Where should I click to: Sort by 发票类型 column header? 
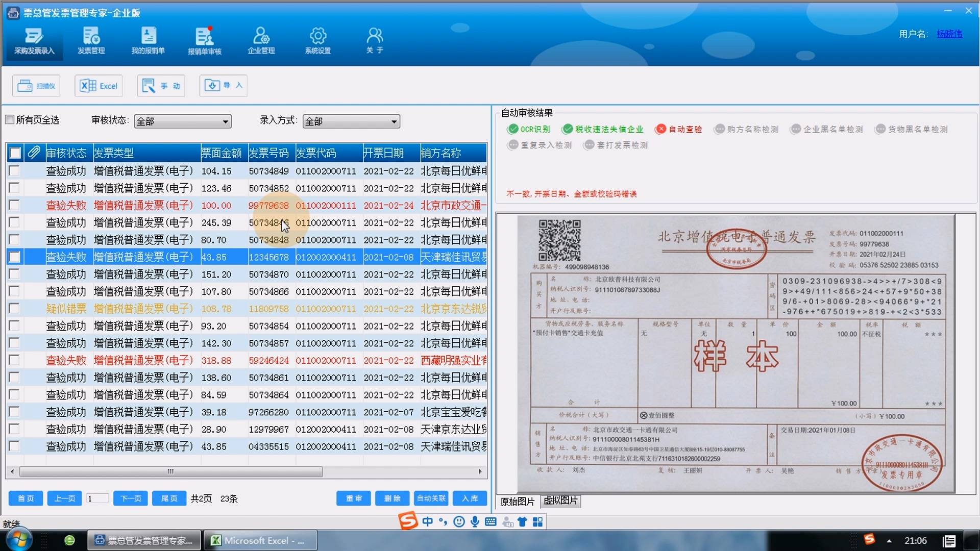coord(146,153)
